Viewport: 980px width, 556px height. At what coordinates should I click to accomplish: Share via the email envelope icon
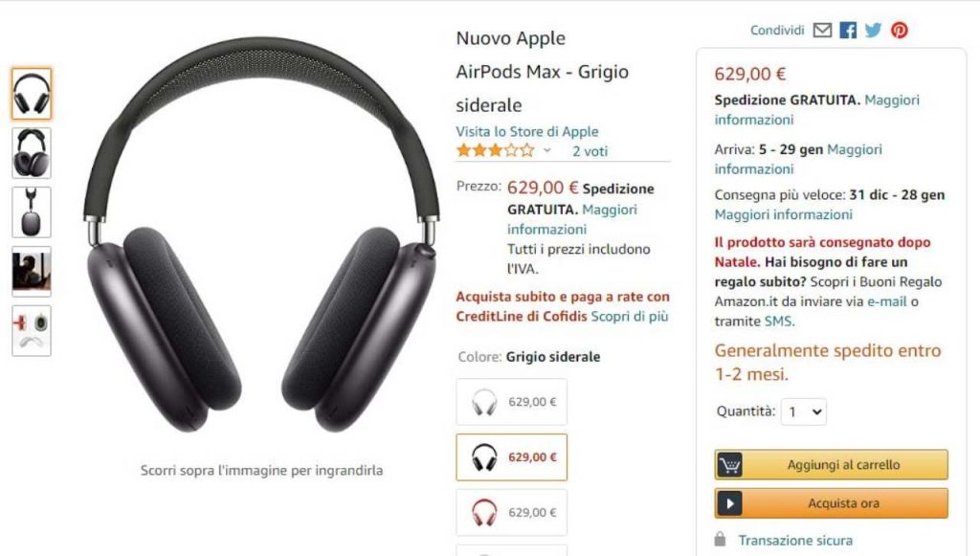click(822, 30)
